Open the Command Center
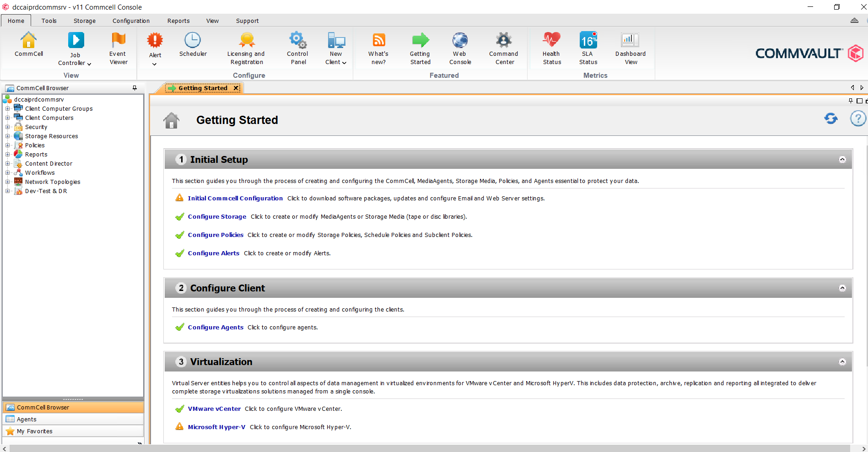This screenshot has width=868, height=452. coord(504,48)
